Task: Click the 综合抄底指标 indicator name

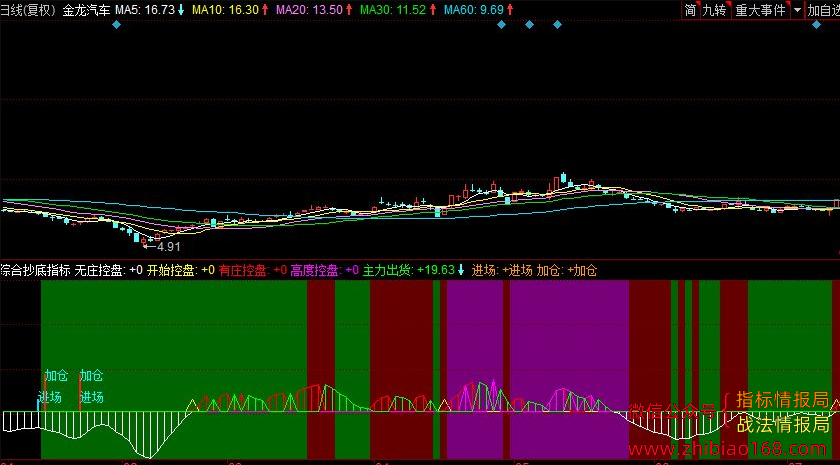Action: pos(35,271)
